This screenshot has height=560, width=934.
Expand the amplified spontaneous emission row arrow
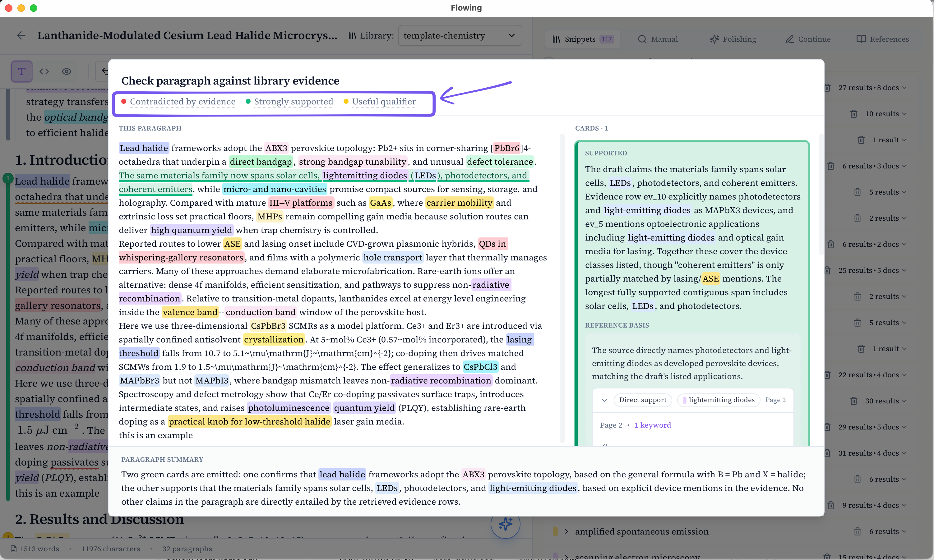566,531
